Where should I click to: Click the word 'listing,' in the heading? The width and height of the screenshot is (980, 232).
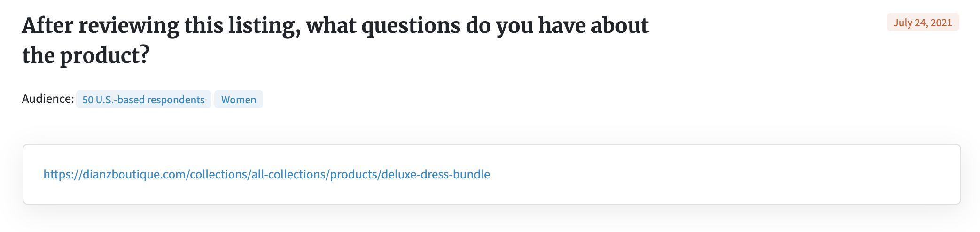coord(264,26)
